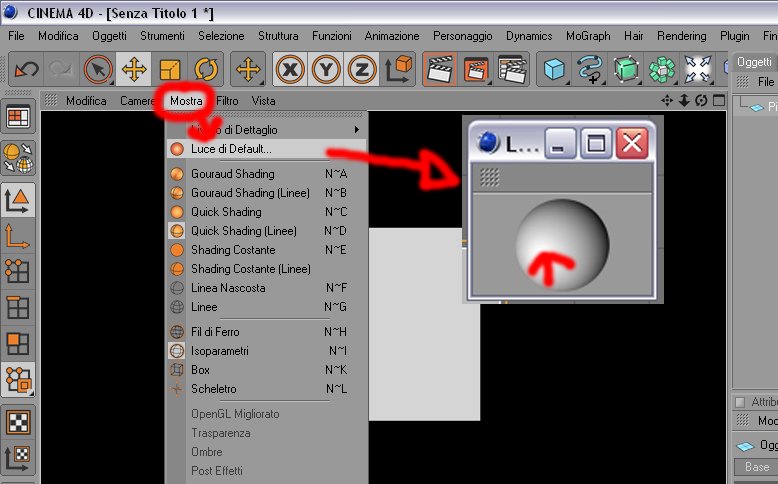Click the viewport zoom arrow icon

684,101
